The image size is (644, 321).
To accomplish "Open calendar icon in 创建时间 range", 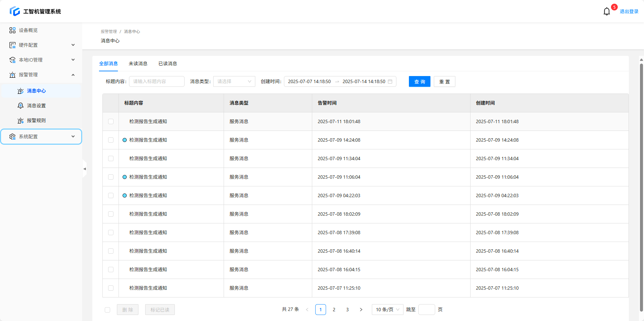I will pos(390,81).
